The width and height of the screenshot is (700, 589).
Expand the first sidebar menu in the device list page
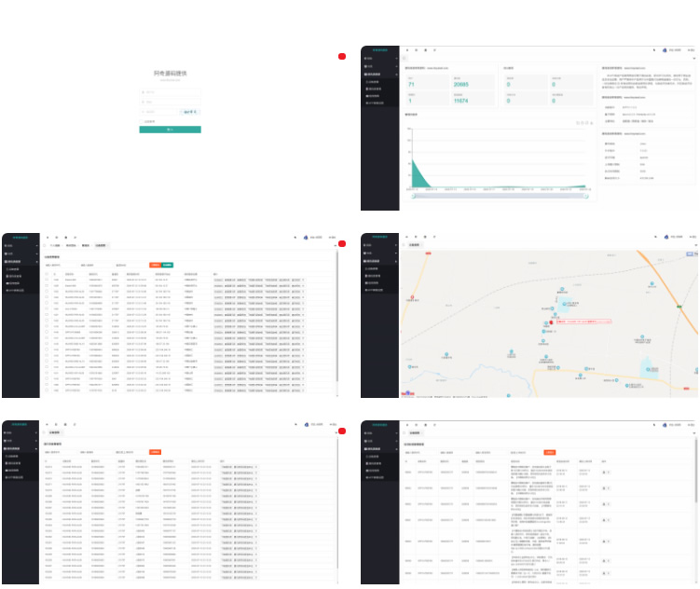[11, 246]
